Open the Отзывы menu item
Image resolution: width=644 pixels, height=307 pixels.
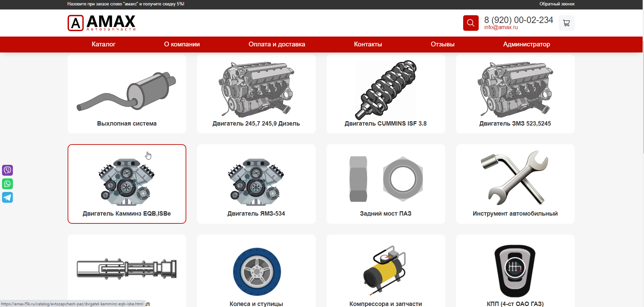point(443,44)
